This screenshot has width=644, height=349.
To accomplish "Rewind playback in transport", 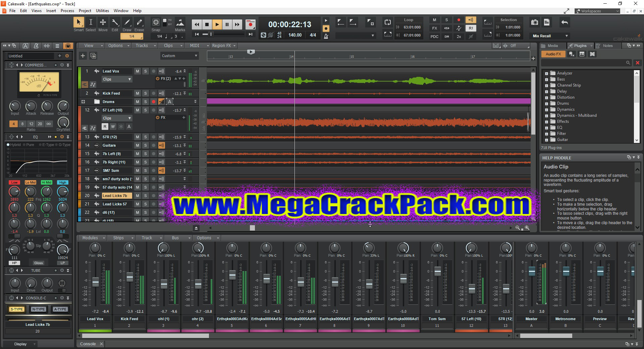I will [x=197, y=24].
